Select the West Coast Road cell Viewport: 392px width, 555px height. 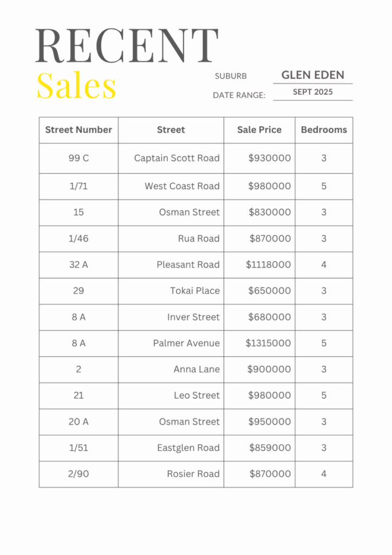coord(182,186)
